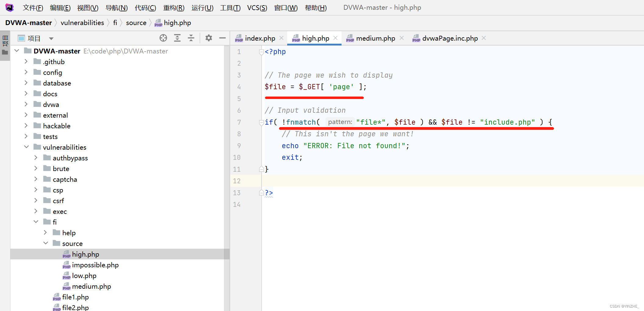Click the project tree vertical scrollbar

pos(227,178)
